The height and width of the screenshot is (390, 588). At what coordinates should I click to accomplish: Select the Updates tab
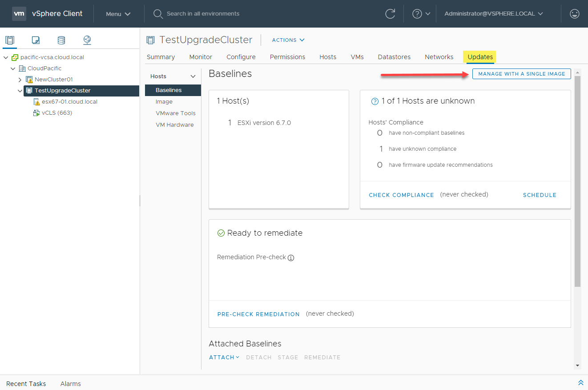tap(480, 57)
